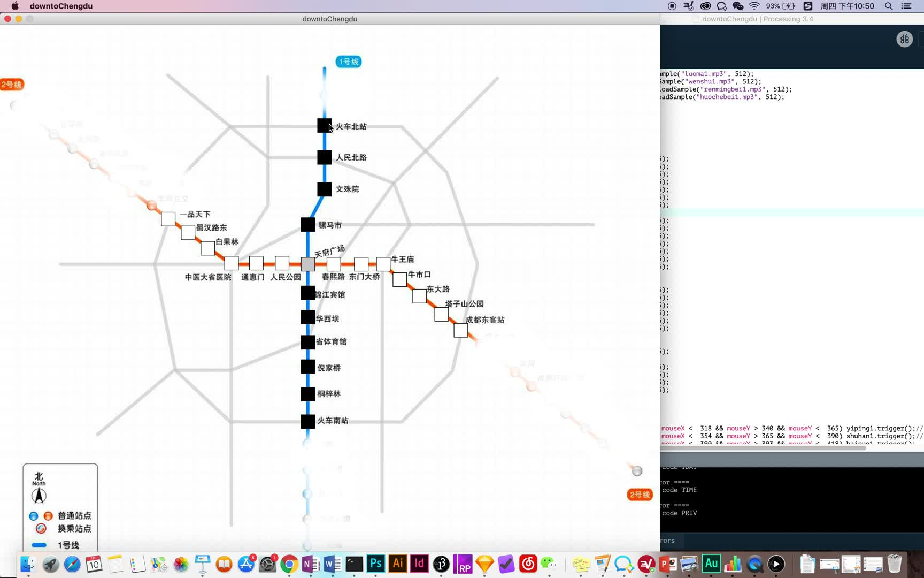924x578 pixels.
Task: Click the 成都东客站 station square
Action: coord(460,330)
